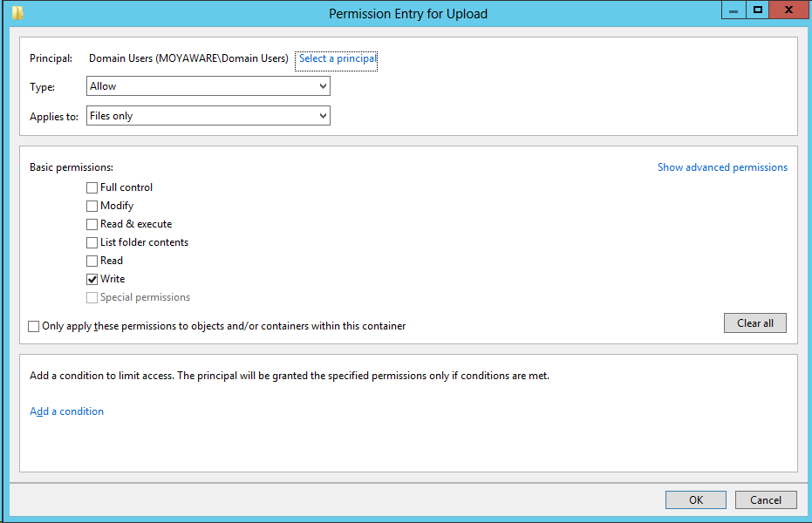Enable the Read permission
The width and height of the screenshot is (812, 523).
pyautogui.click(x=92, y=260)
